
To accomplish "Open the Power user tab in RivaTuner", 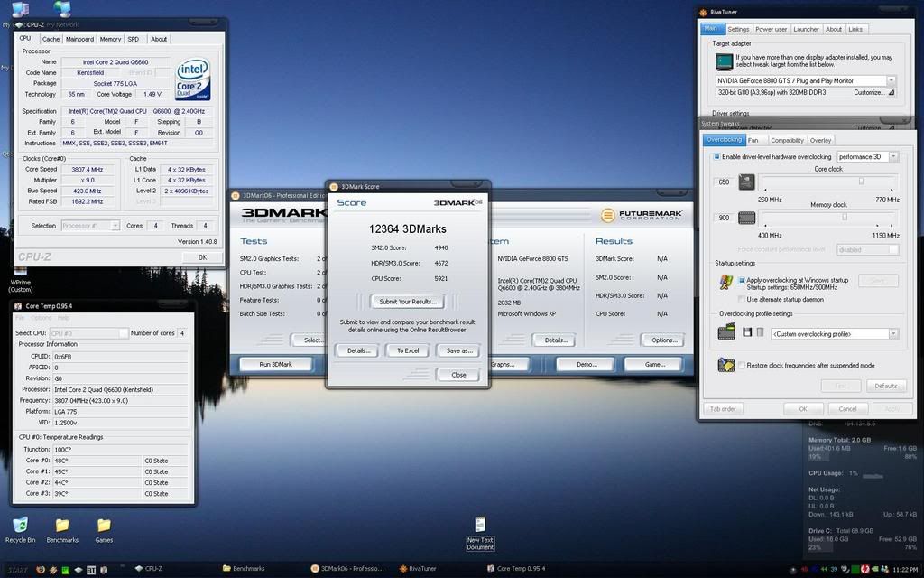I will (x=771, y=30).
